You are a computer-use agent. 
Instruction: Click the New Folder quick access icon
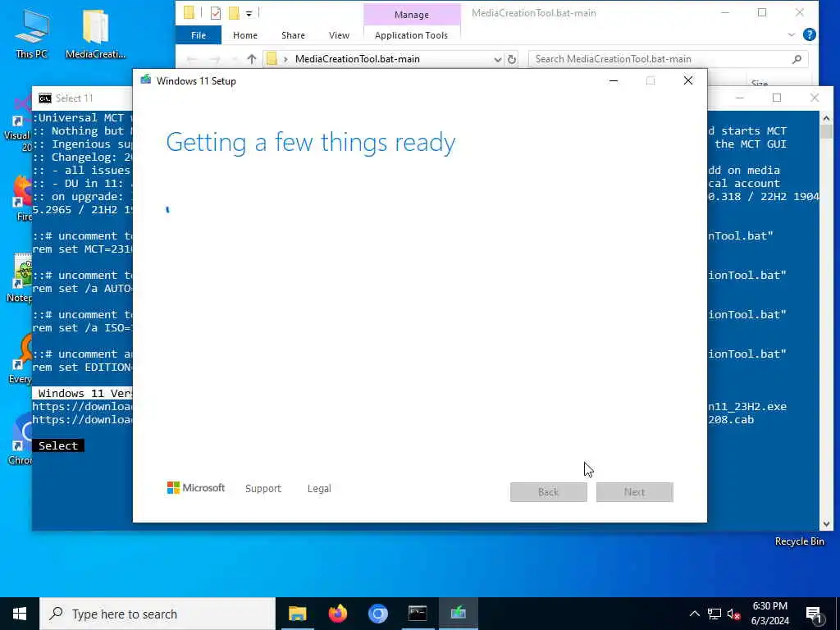click(x=234, y=13)
